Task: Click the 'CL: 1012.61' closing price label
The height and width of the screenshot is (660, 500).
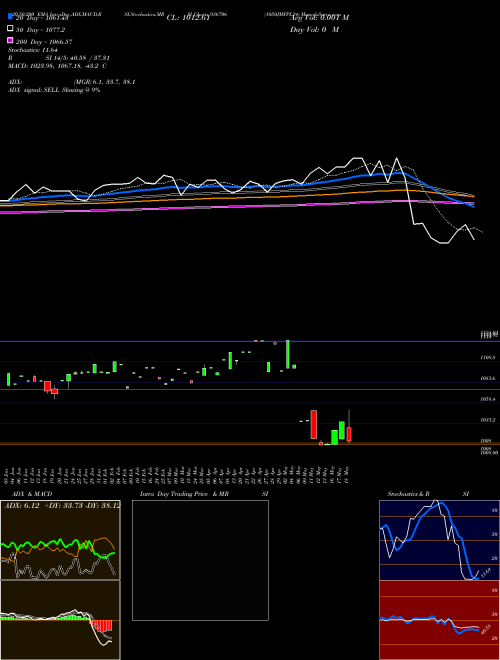Action: [188, 18]
